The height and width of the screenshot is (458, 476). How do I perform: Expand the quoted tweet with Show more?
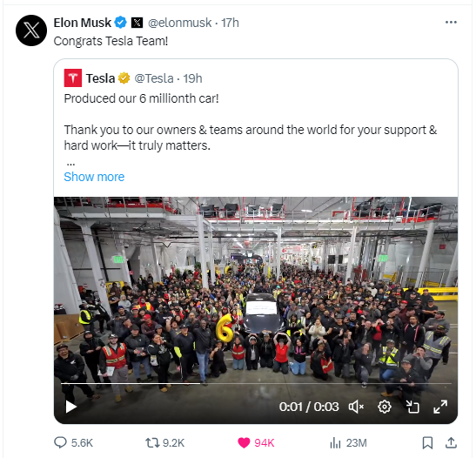[94, 177]
